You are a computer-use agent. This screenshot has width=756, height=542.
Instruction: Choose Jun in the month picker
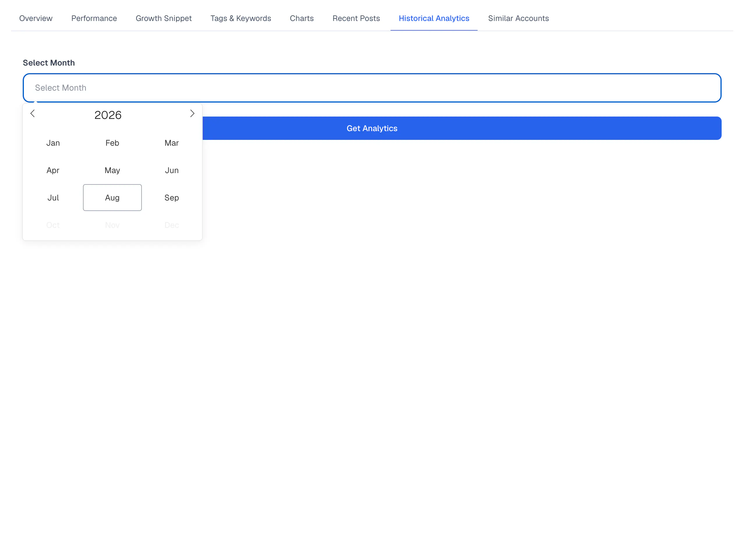tap(172, 170)
